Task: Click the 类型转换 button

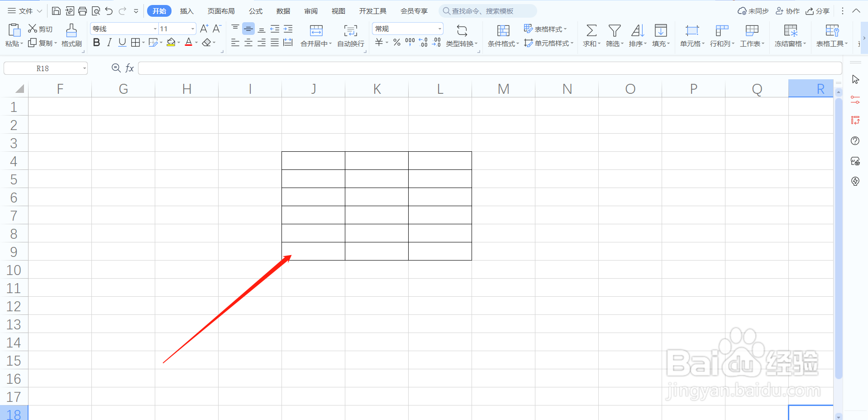Action: tap(462, 36)
